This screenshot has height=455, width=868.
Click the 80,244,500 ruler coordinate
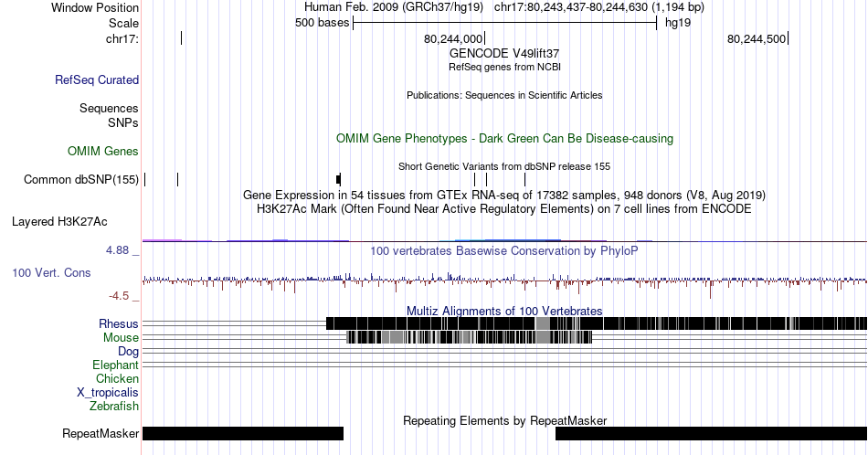(757, 38)
